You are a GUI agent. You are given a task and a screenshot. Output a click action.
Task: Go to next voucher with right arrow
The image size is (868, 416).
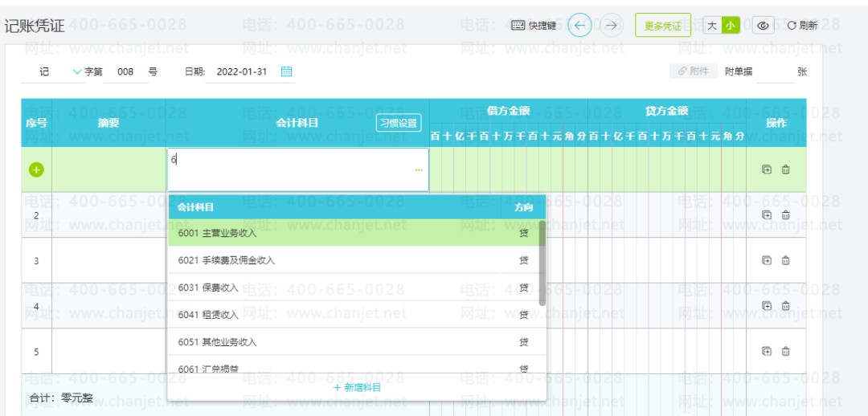click(611, 26)
